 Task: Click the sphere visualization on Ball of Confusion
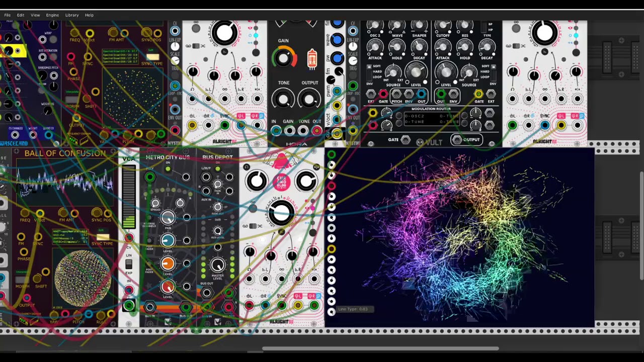click(83, 279)
